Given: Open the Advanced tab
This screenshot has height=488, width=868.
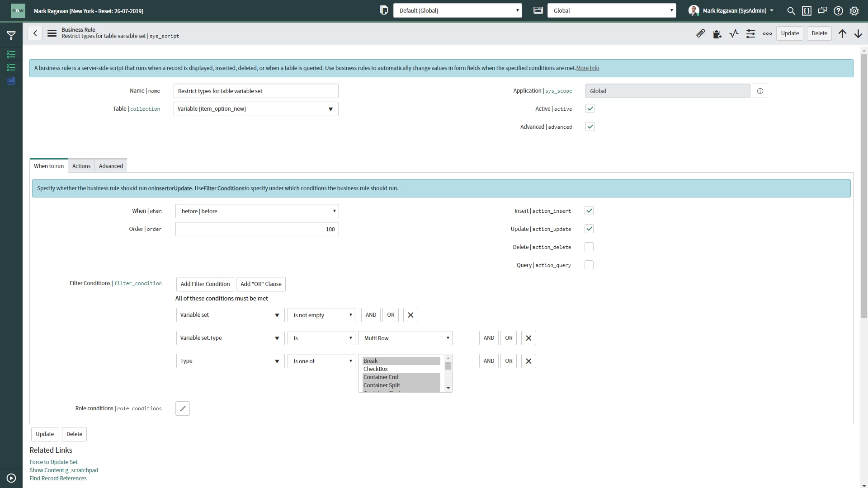Looking at the screenshot, I should [111, 166].
